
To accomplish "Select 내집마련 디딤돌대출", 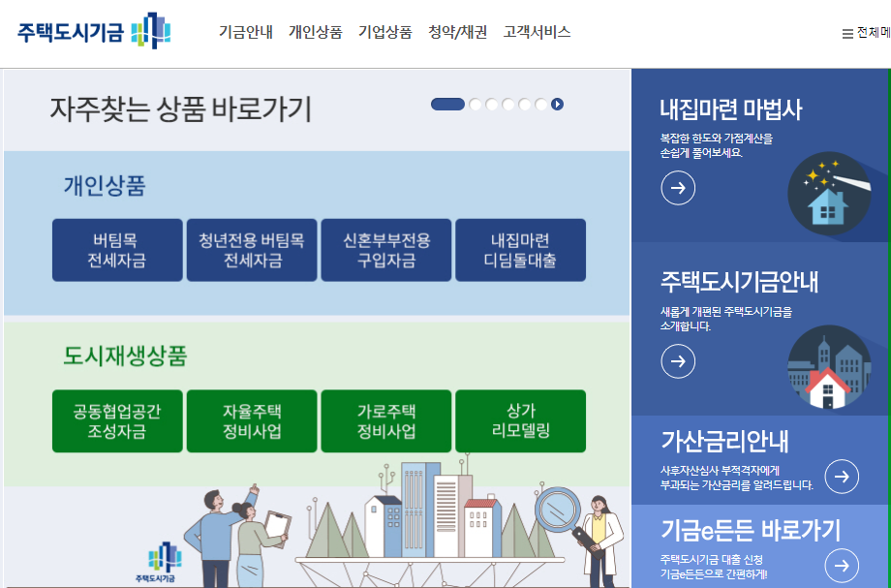I will tap(520, 250).
